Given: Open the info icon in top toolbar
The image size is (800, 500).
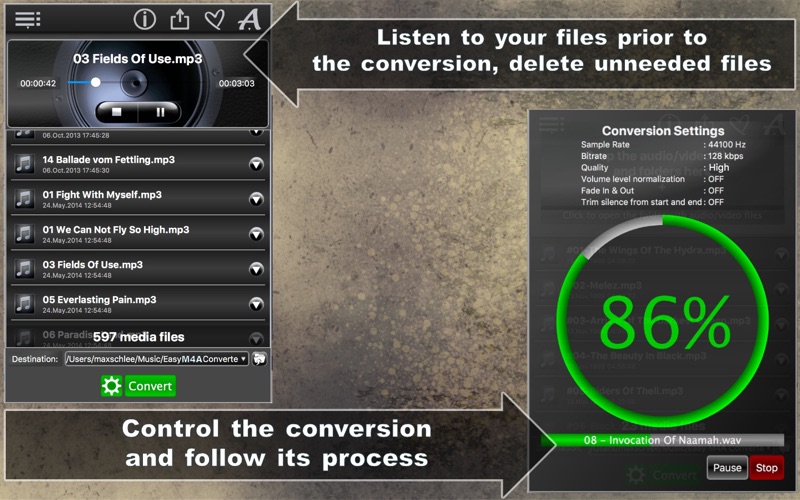Looking at the screenshot, I should point(144,19).
